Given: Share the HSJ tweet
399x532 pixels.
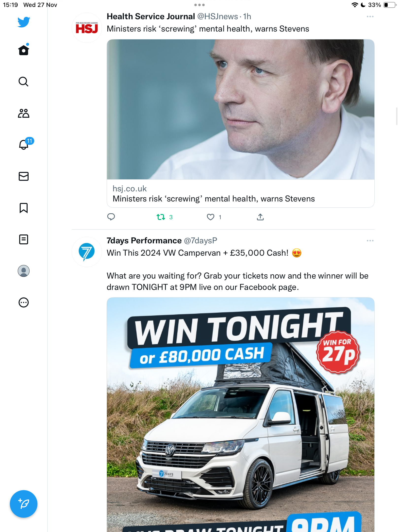Looking at the screenshot, I should (x=260, y=217).
